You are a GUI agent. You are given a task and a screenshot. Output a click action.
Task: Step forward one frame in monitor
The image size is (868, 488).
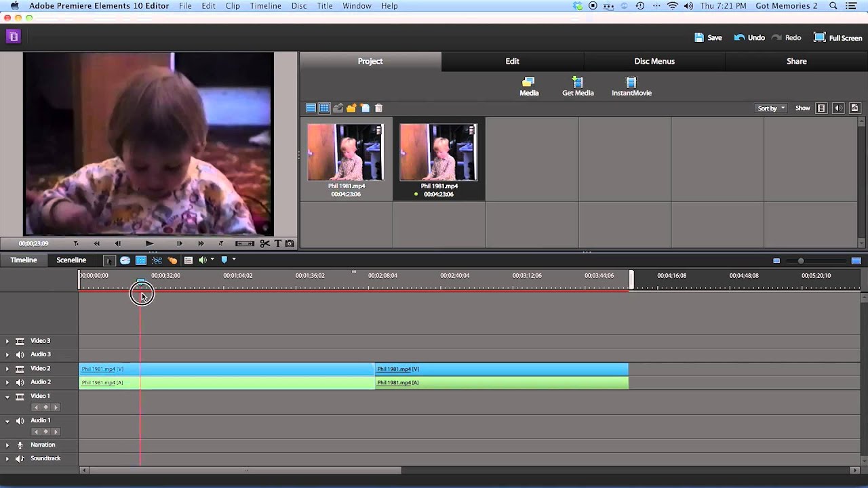tap(179, 243)
